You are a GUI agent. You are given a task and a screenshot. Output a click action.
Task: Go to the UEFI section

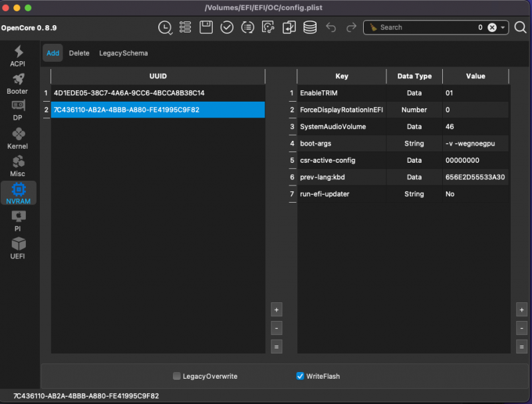point(18,248)
